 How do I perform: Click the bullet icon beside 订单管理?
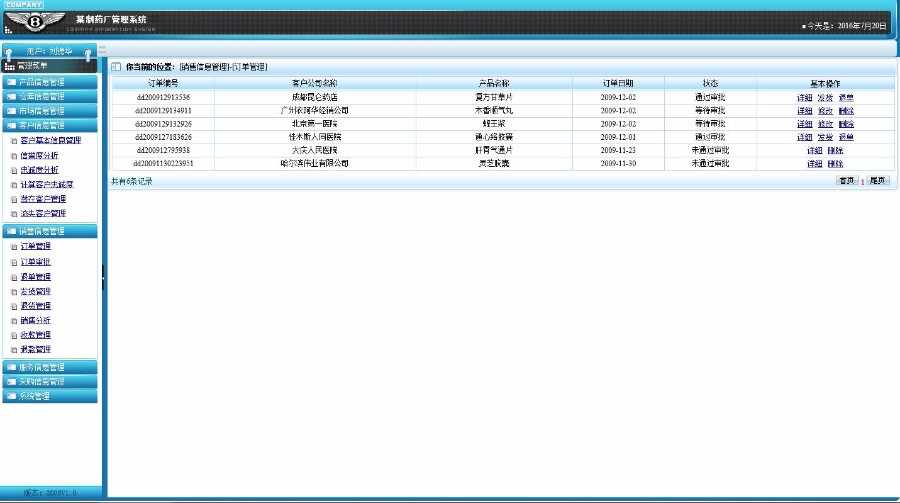coord(14,246)
